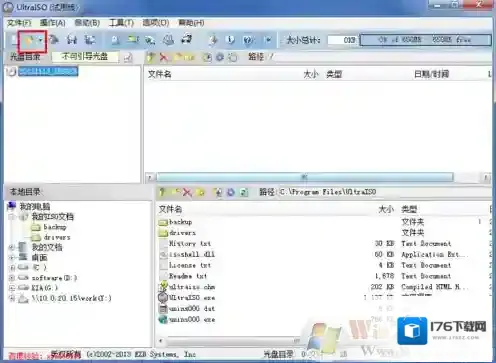
Task: Sort image pane by 大小 column header
Action: [311, 74]
